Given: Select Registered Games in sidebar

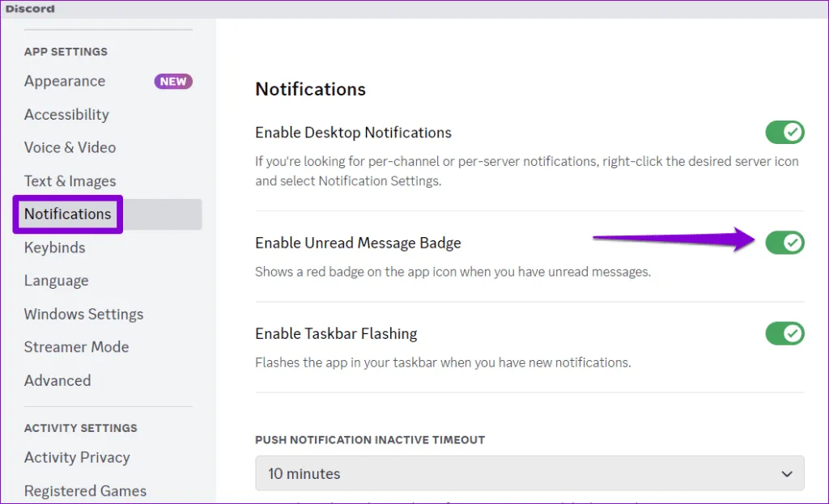Looking at the screenshot, I should pyautogui.click(x=85, y=490).
